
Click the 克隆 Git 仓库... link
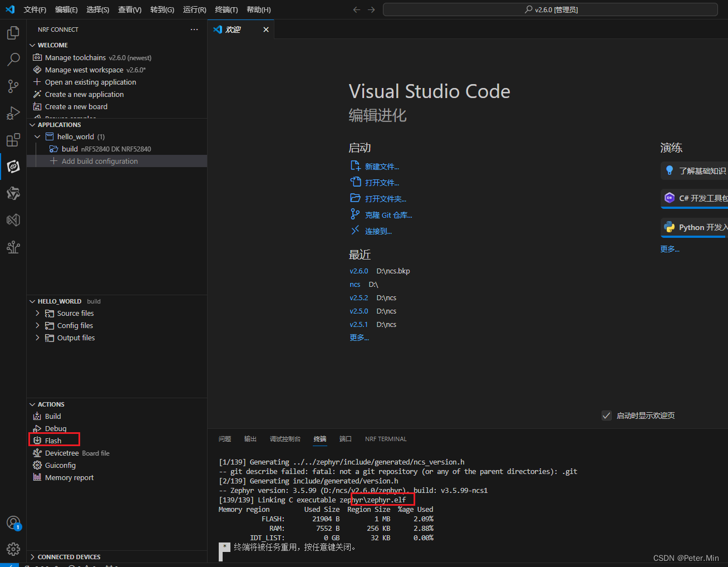coord(388,215)
